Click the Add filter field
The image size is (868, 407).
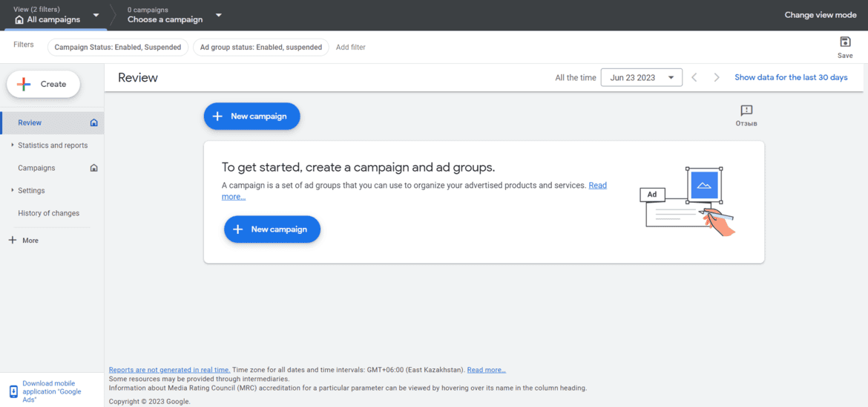tap(351, 47)
